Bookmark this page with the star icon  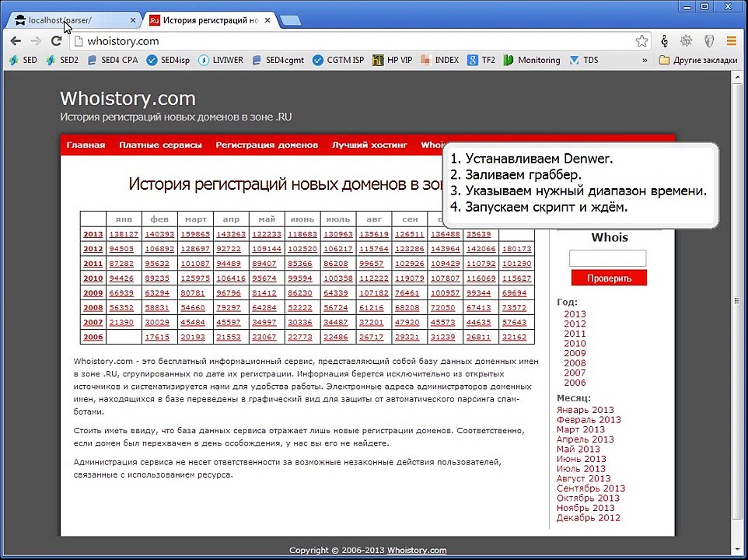[x=641, y=41]
